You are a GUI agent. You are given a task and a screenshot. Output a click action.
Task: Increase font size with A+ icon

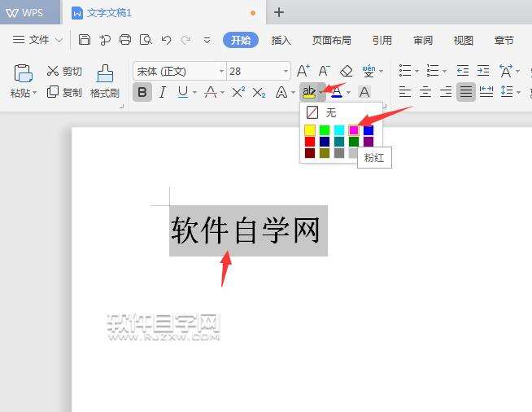[x=303, y=71]
